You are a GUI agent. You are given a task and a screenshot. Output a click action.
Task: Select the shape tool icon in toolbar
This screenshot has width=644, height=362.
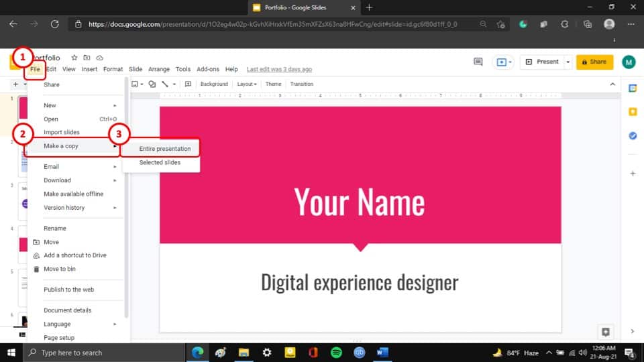point(152,84)
